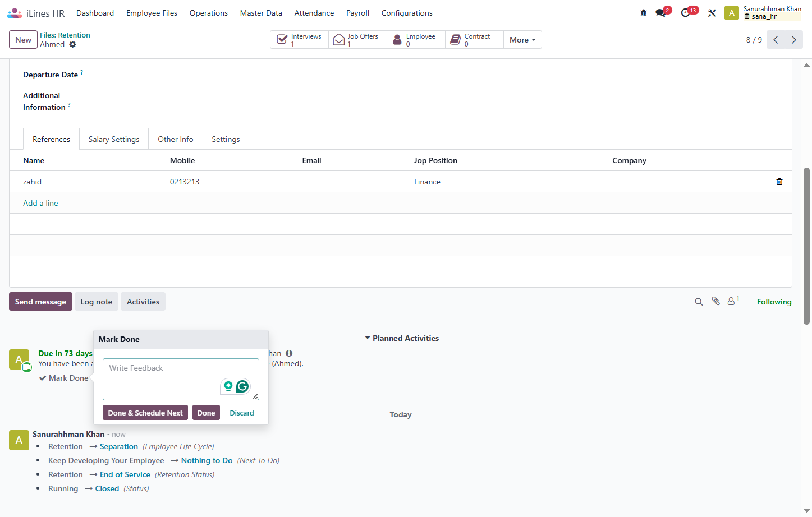Click the lightbulb suggestion icon in feedback box

pos(228,386)
